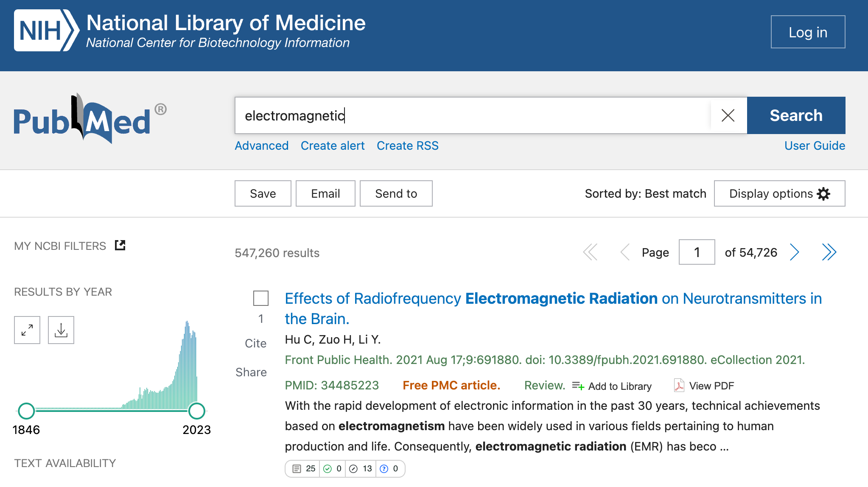Click the references count badge showing 25
This screenshot has height=487, width=868.
(x=302, y=469)
